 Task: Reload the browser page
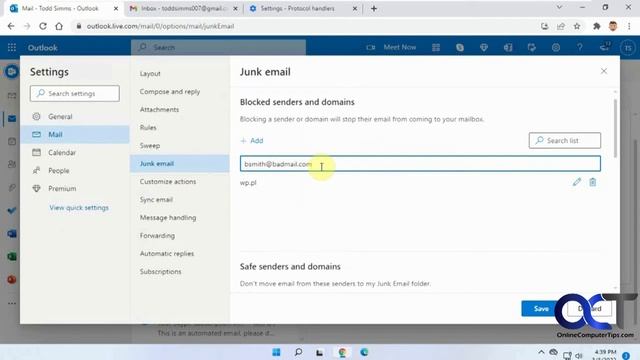click(43, 26)
